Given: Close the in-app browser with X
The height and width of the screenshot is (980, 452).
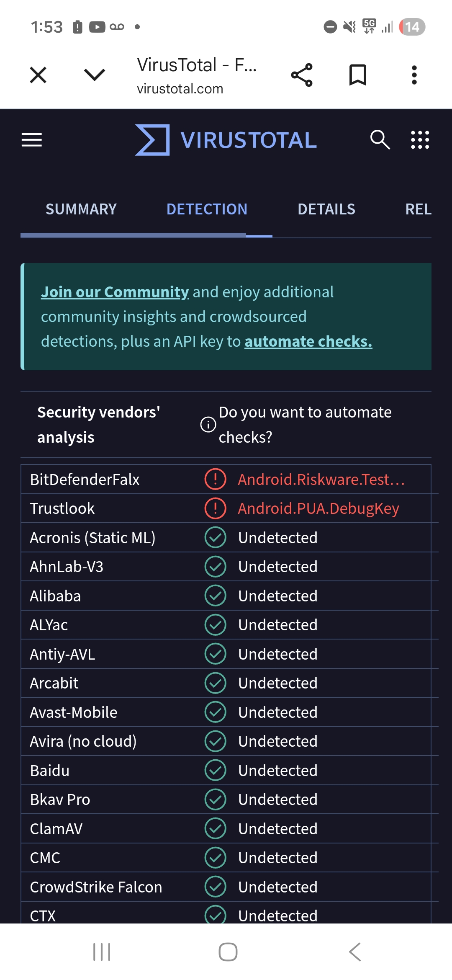Looking at the screenshot, I should 38,75.
